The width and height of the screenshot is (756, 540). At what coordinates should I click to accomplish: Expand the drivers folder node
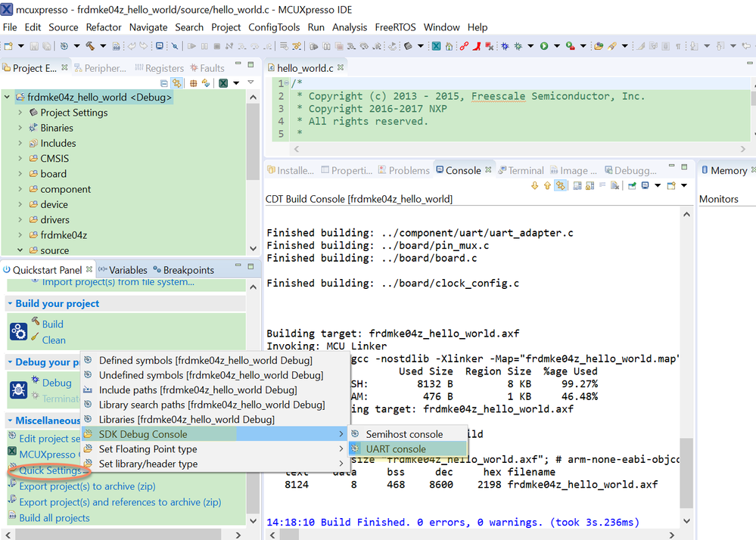[x=20, y=219]
